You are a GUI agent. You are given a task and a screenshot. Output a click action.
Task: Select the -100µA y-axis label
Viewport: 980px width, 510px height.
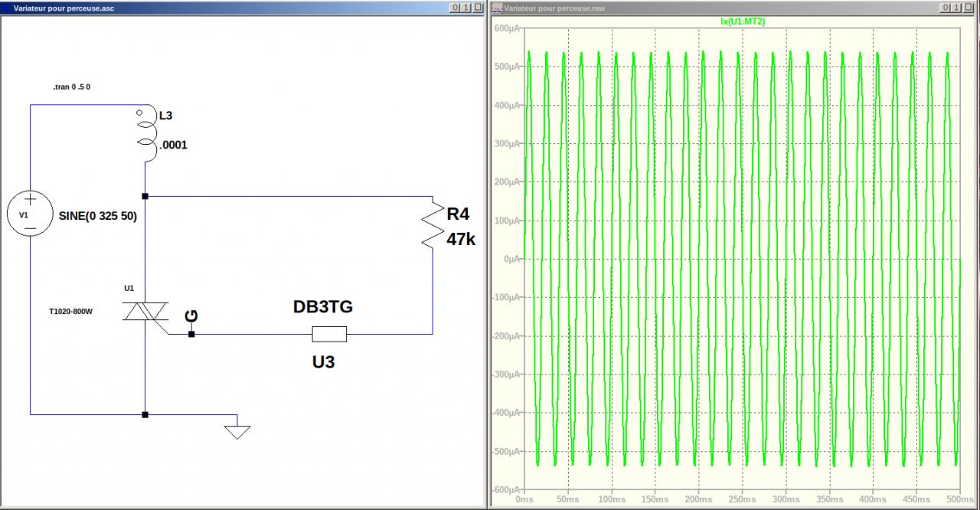tap(506, 297)
